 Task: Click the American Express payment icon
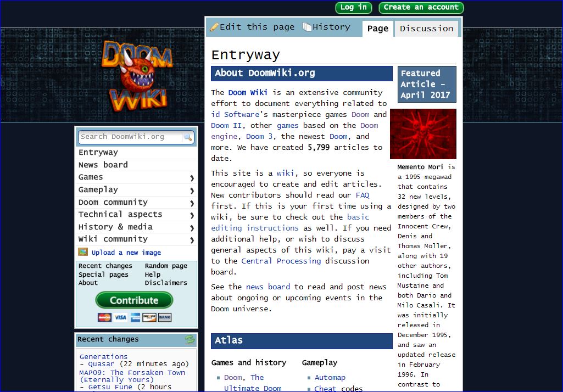(135, 317)
